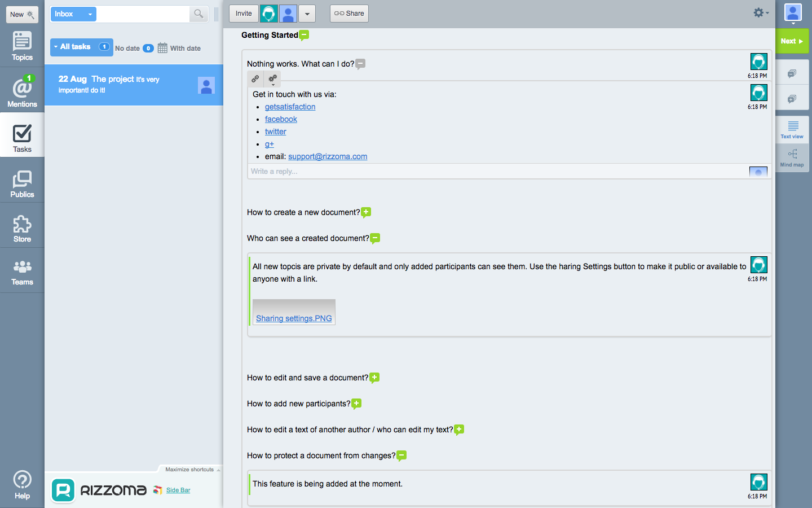Expand 'How to add new participants?'

356,404
